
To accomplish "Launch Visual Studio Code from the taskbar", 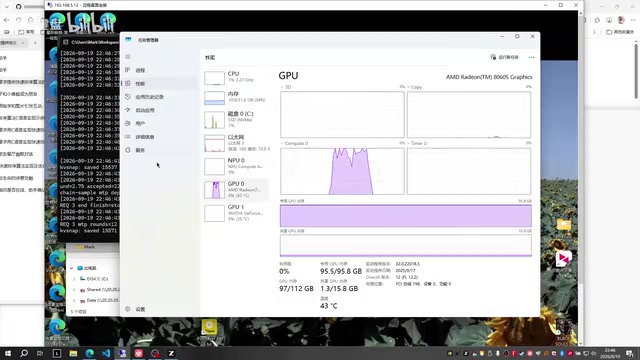I will click(106, 353).
